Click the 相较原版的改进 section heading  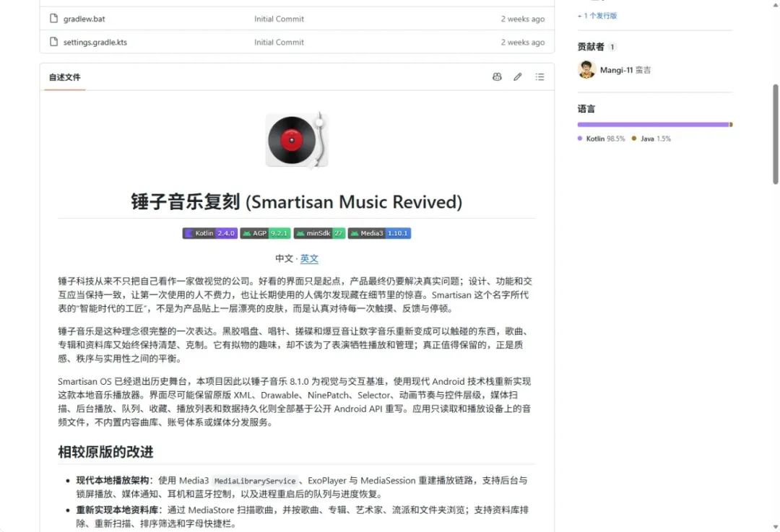[105, 452]
